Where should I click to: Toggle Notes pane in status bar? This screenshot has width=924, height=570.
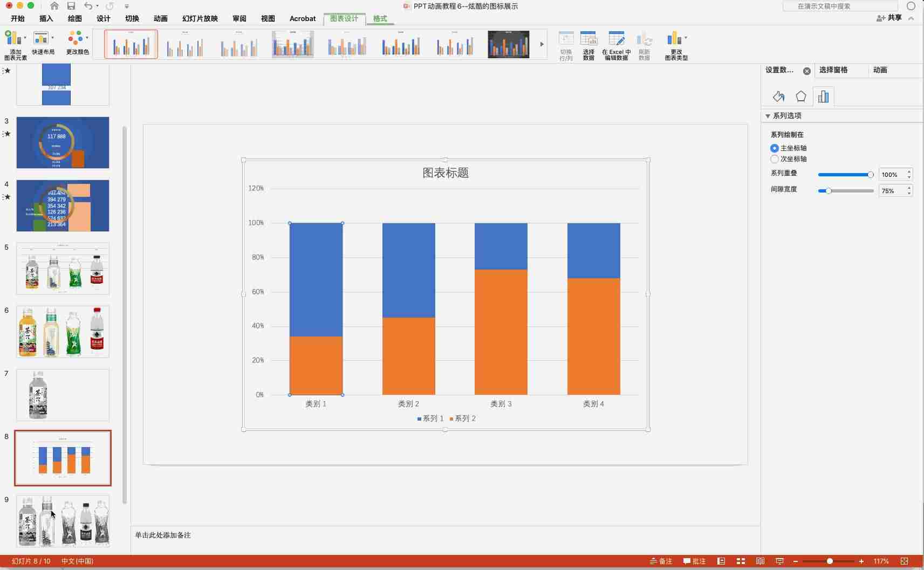pyautogui.click(x=661, y=561)
